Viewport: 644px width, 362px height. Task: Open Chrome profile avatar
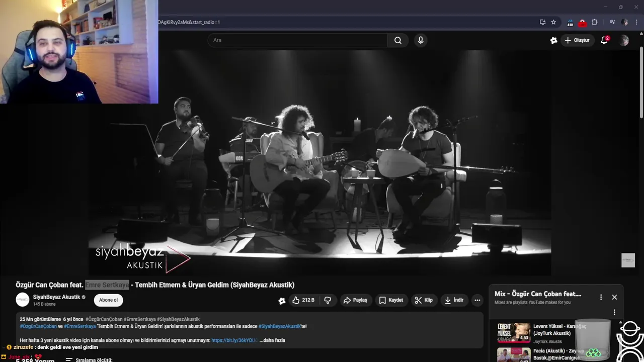click(x=624, y=22)
